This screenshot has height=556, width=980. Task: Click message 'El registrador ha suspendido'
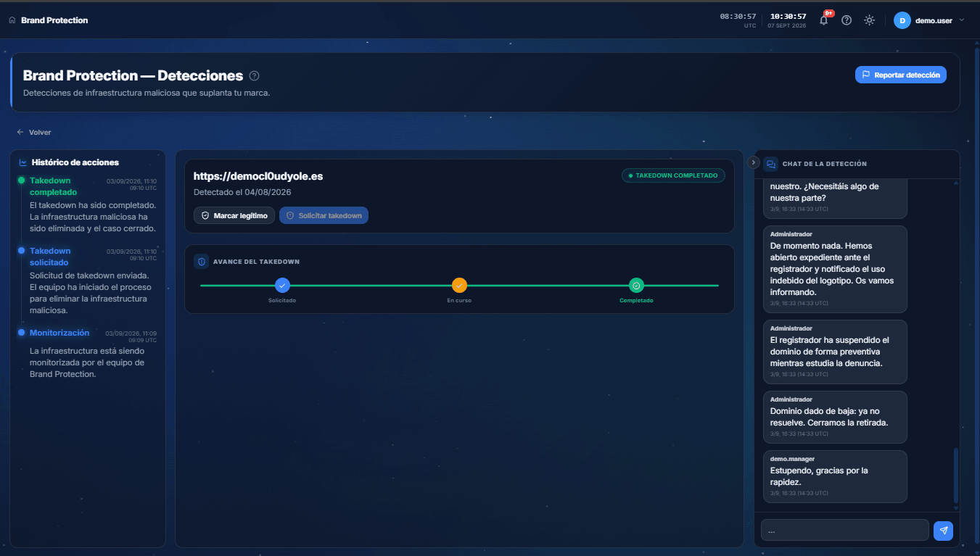pos(835,352)
